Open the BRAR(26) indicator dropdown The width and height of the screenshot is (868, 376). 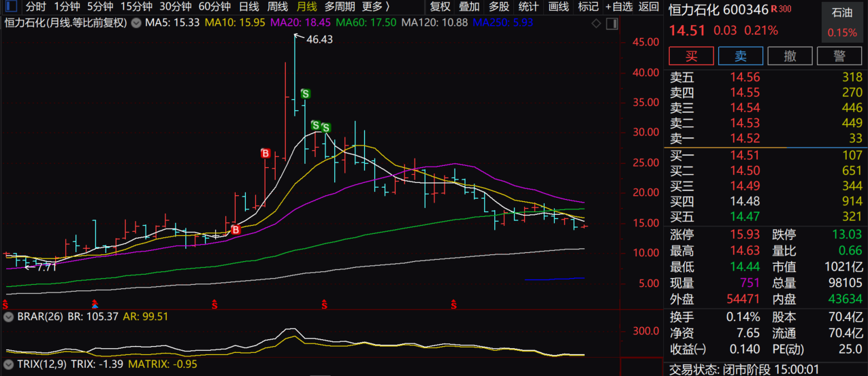pos(9,317)
